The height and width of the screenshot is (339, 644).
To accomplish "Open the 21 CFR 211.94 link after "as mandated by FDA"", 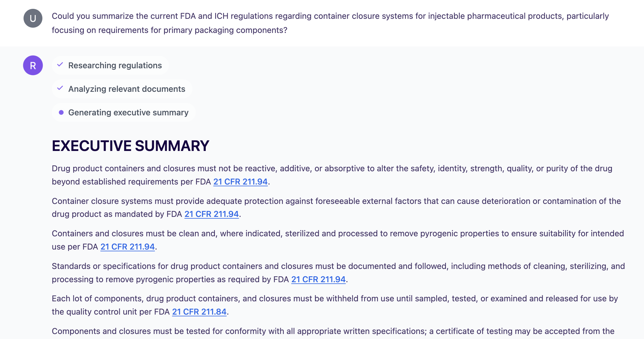I will tap(211, 214).
